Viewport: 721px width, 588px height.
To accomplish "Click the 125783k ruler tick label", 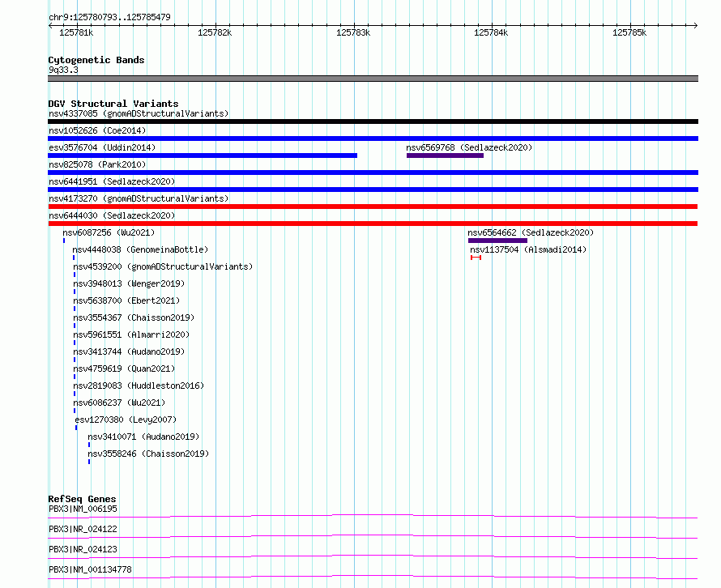I will pos(353,32).
